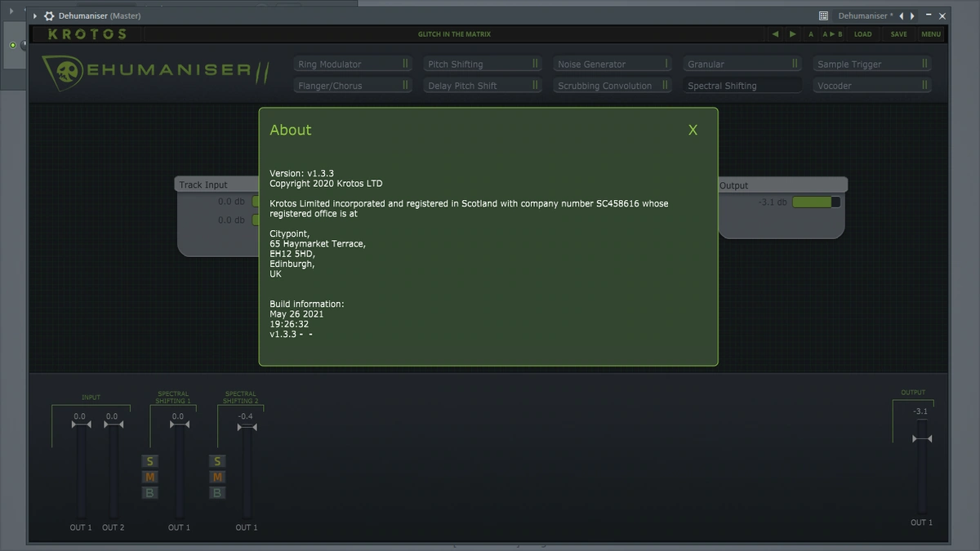The width and height of the screenshot is (980, 551).
Task: Select the Scrubbing Convolution module
Action: 612,85
